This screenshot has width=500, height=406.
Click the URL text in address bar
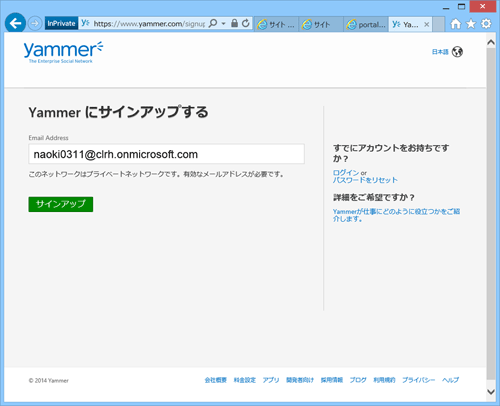tap(149, 24)
